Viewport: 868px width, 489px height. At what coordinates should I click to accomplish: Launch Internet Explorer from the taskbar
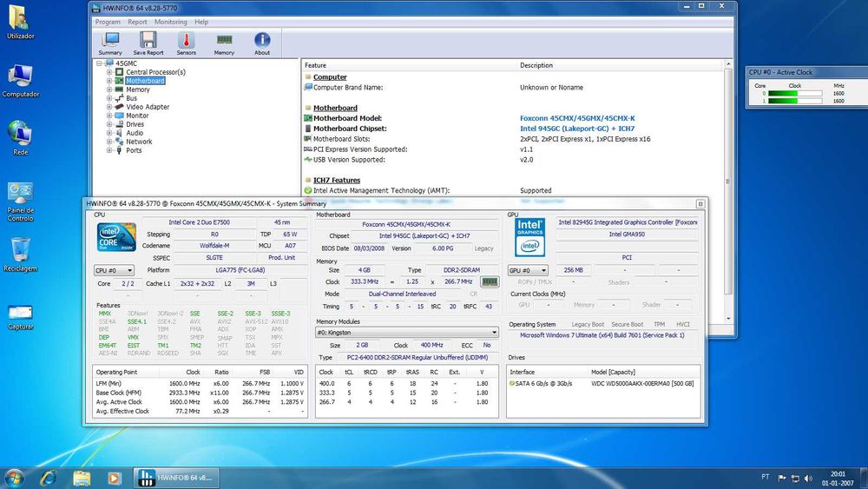tap(48, 478)
